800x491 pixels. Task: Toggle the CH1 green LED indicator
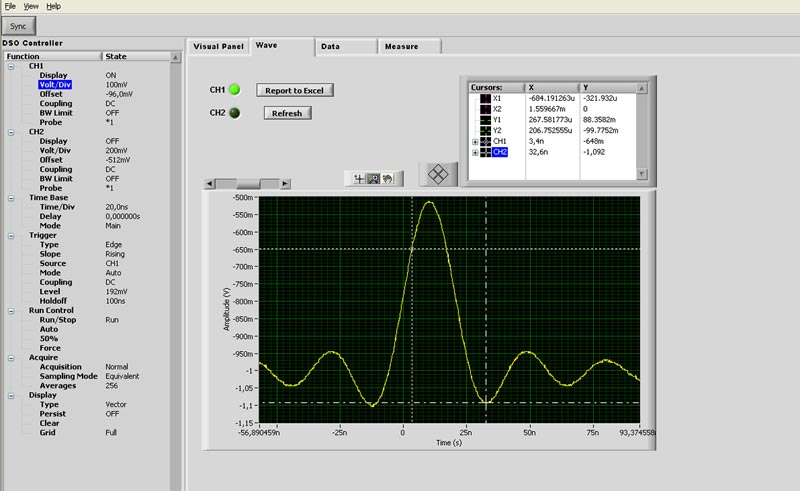pos(235,90)
